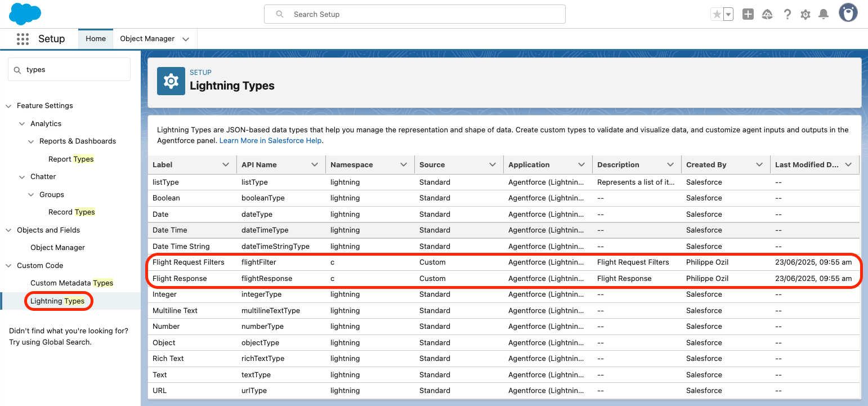Click the listType label cell
Image resolution: width=868 pixels, height=406 pixels.
pyautogui.click(x=165, y=182)
